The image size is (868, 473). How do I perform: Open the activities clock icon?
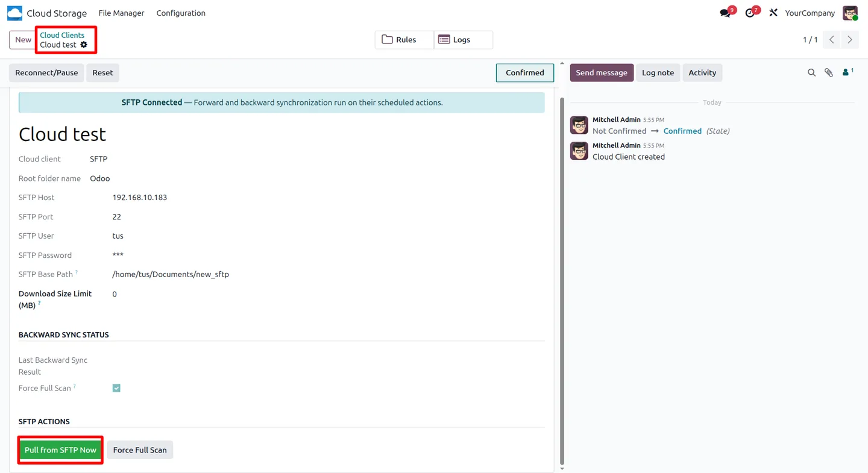[750, 13]
